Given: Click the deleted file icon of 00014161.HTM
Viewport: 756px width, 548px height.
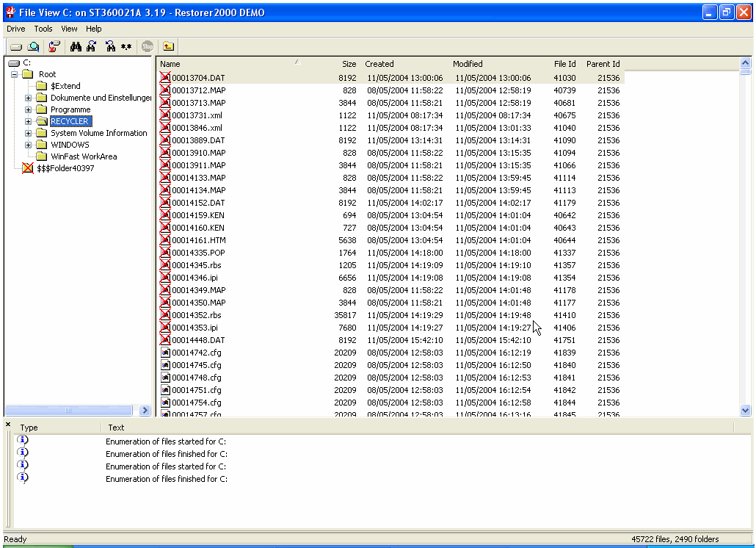Looking at the screenshot, I should pos(165,240).
